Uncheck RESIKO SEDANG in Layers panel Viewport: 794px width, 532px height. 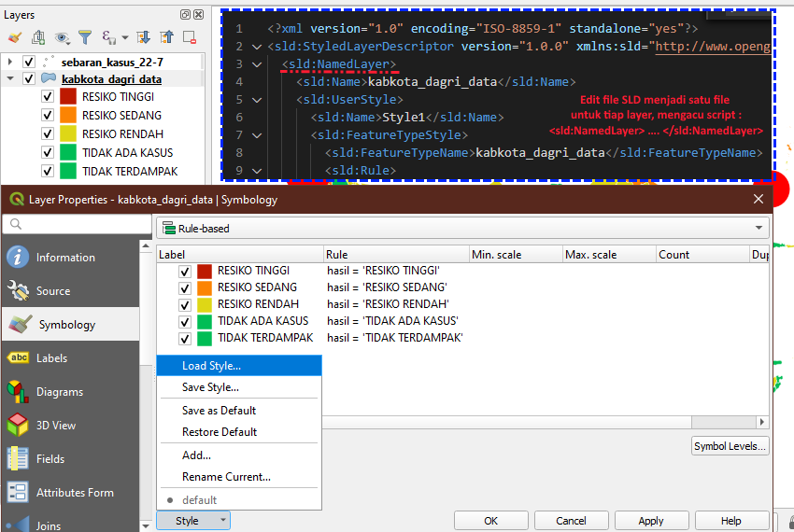click(48, 116)
